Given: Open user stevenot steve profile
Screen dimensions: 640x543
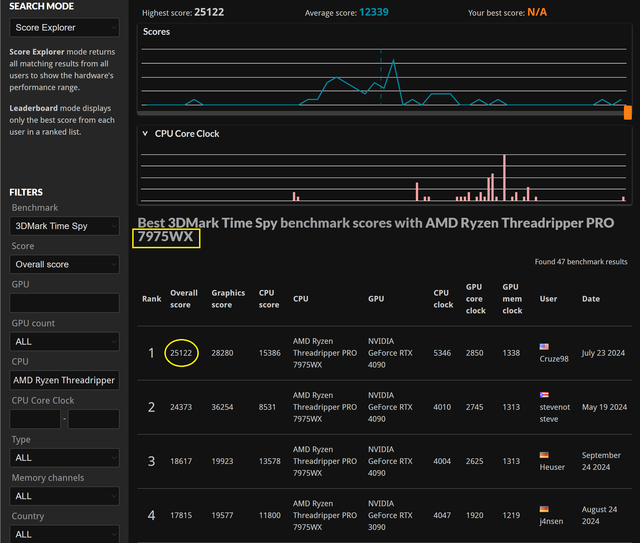Looking at the screenshot, I should click(555, 413).
